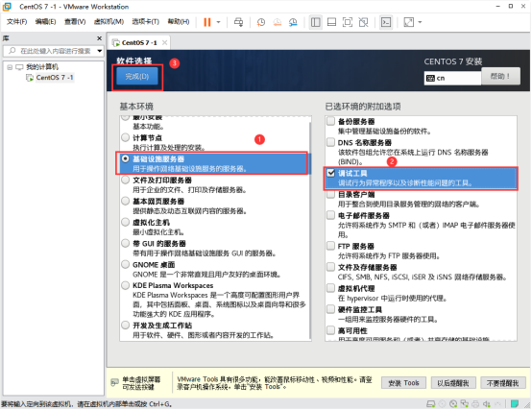This screenshot has width=532, height=410.
Task: Click the 完成(D) done button
Action: click(x=137, y=76)
